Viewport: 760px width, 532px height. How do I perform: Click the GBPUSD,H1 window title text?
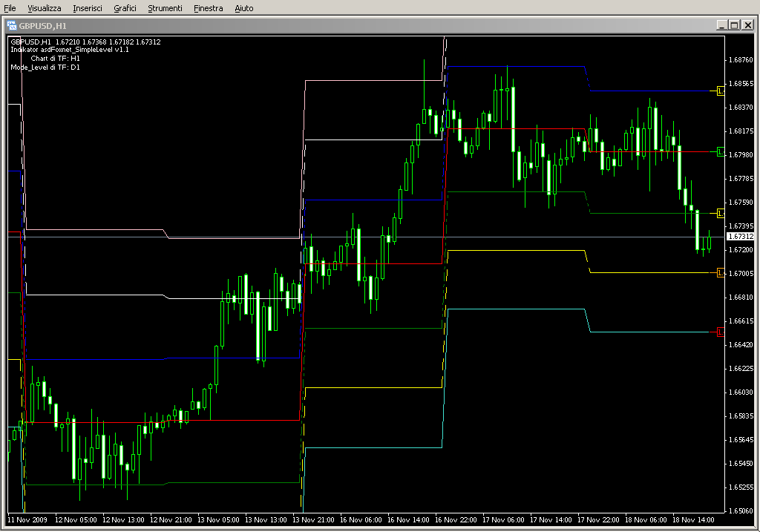42,26
